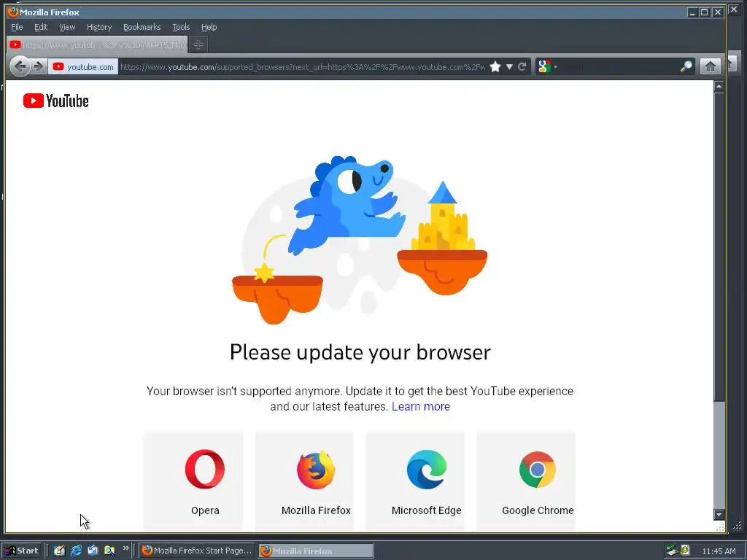Click the Please update your browser heading
Screen dimensions: 747x560
[x=360, y=352]
